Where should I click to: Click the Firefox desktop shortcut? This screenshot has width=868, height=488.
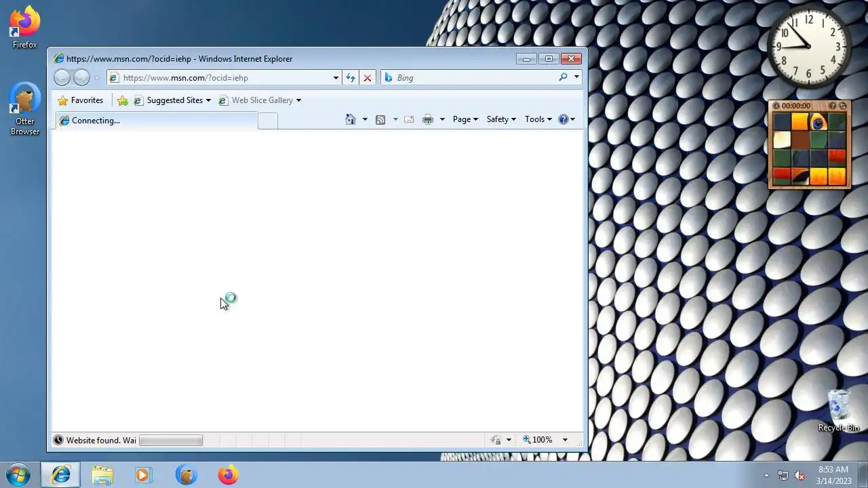(25, 27)
